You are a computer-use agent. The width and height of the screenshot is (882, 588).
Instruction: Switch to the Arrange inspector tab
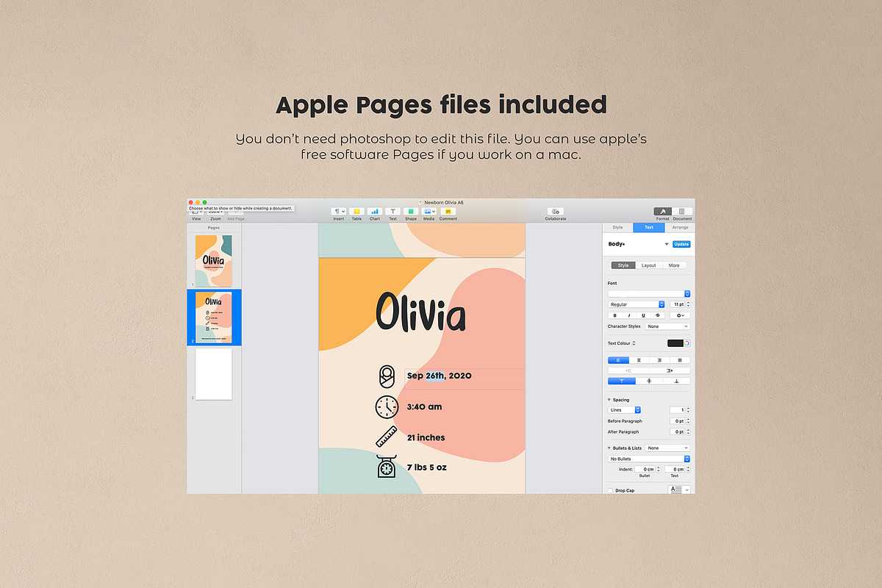point(680,228)
